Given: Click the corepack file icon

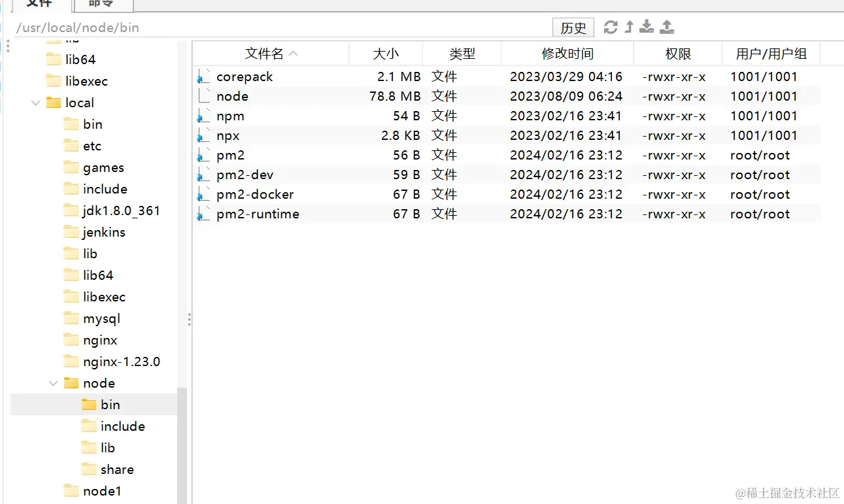Looking at the screenshot, I should coord(204,77).
